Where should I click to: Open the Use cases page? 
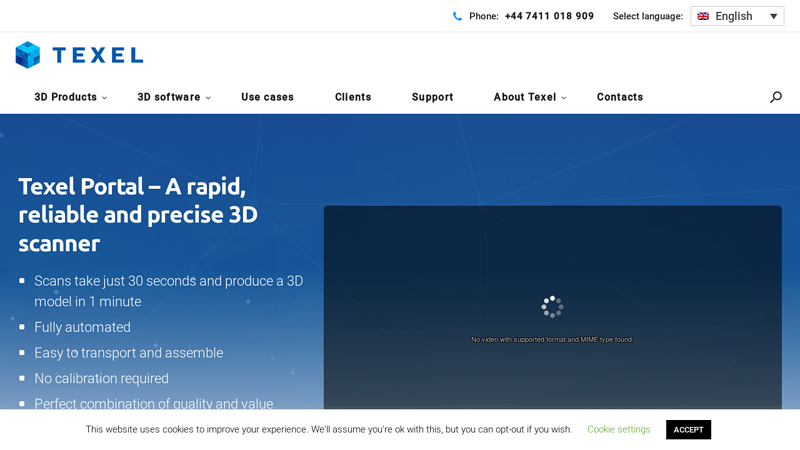pyautogui.click(x=267, y=97)
